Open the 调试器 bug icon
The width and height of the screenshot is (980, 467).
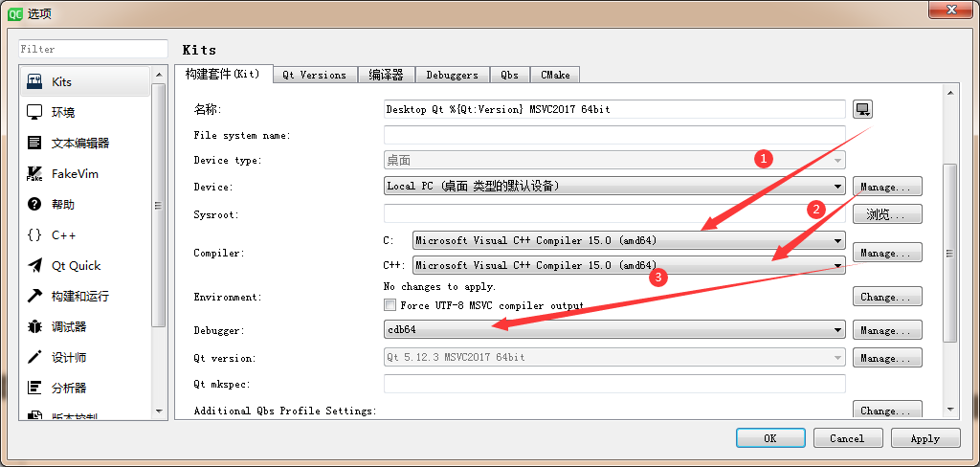(34, 326)
